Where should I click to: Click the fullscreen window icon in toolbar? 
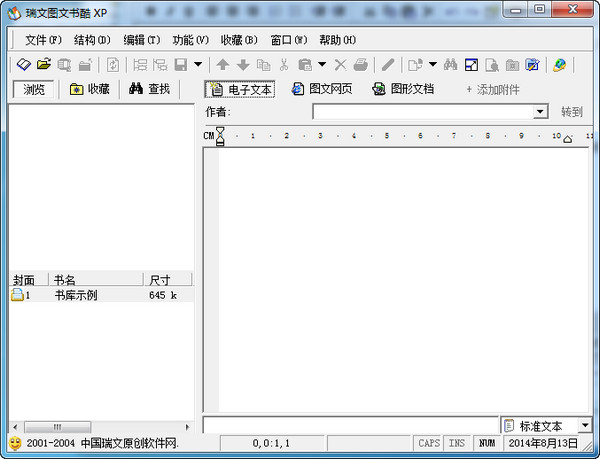tap(471, 65)
